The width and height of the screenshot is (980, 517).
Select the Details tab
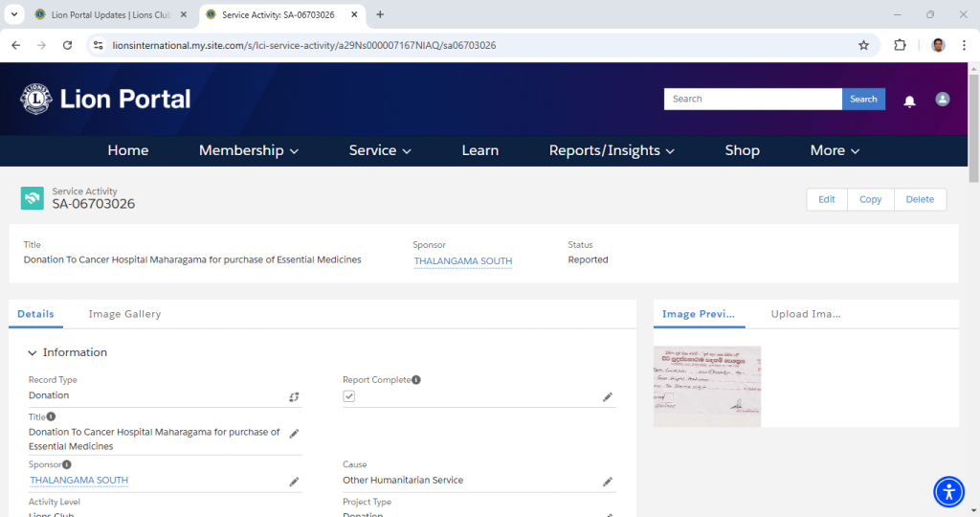coord(35,314)
